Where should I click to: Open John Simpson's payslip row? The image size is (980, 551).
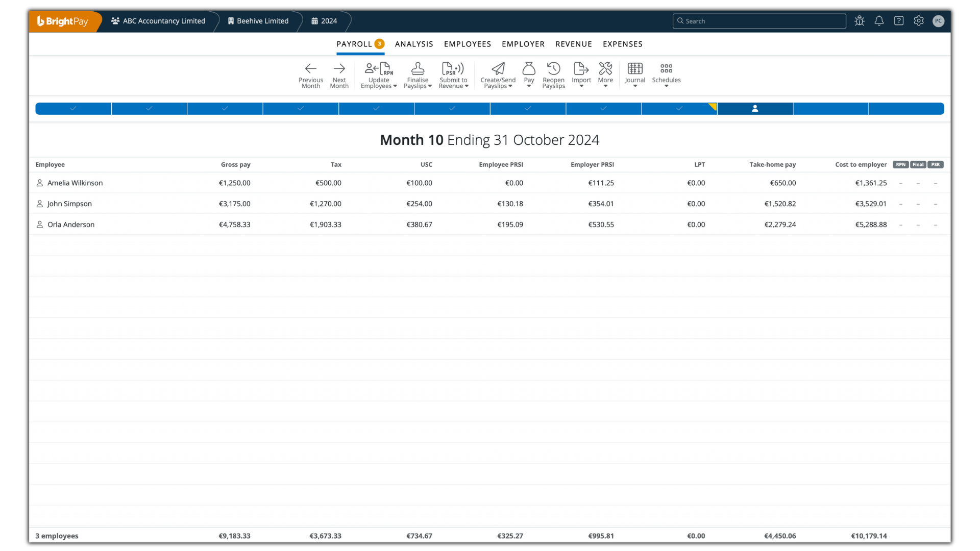(489, 204)
